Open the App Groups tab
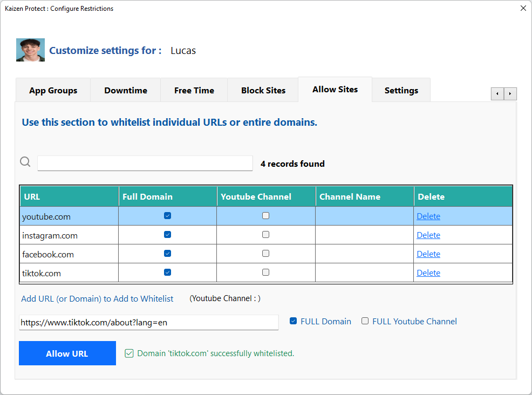This screenshot has width=532, height=395. coord(53,90)
